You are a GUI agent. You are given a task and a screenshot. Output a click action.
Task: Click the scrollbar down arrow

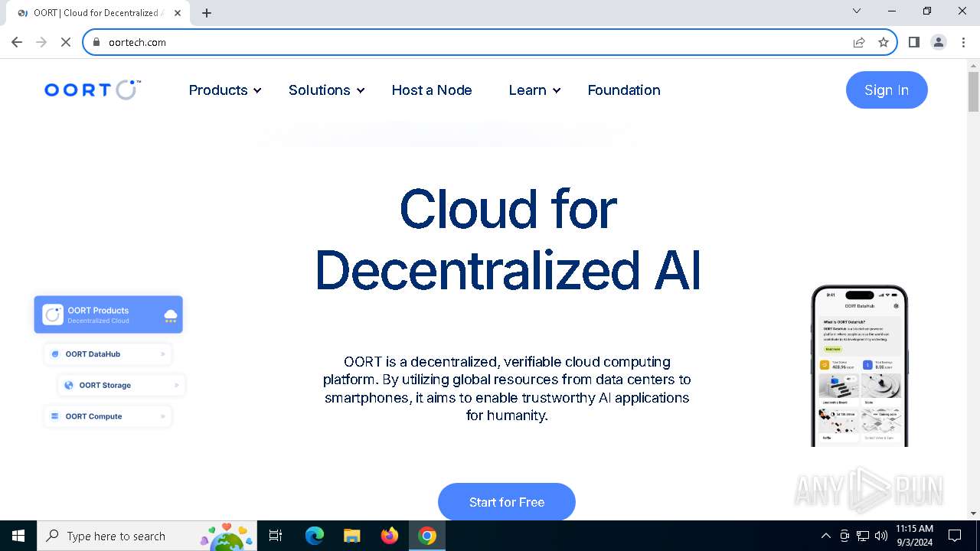(973, 514)
